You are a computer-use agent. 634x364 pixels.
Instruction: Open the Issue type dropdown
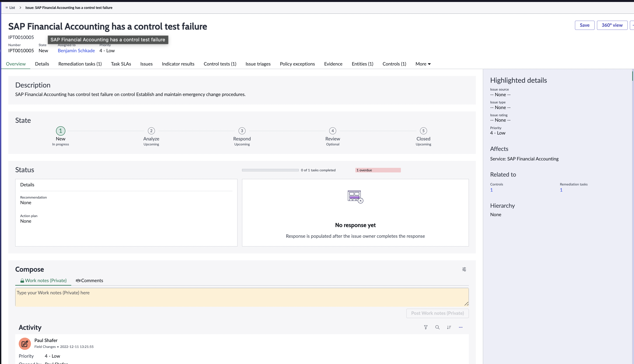click(500, 108)
